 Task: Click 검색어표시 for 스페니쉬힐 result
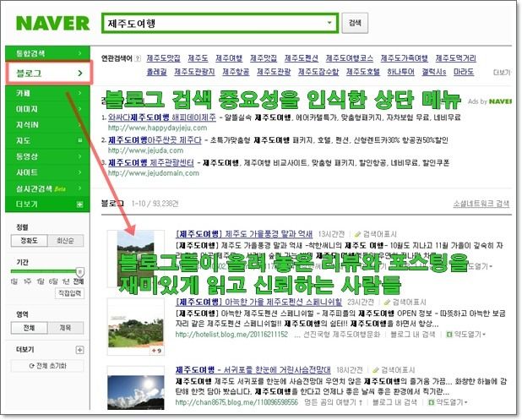[405, 302]
